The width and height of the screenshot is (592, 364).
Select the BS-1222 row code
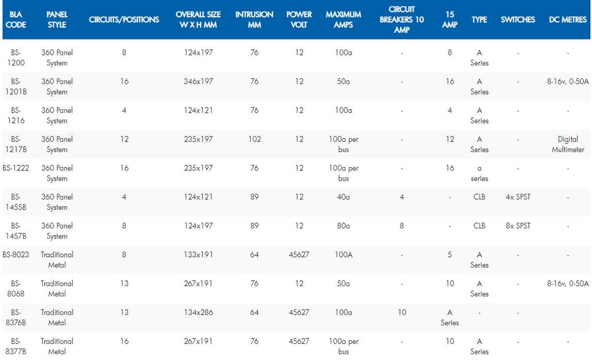pos(16,168)
